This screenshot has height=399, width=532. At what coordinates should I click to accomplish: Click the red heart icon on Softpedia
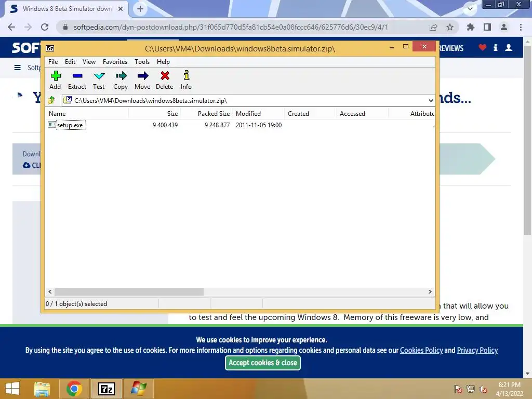click(x=483, y=47)
